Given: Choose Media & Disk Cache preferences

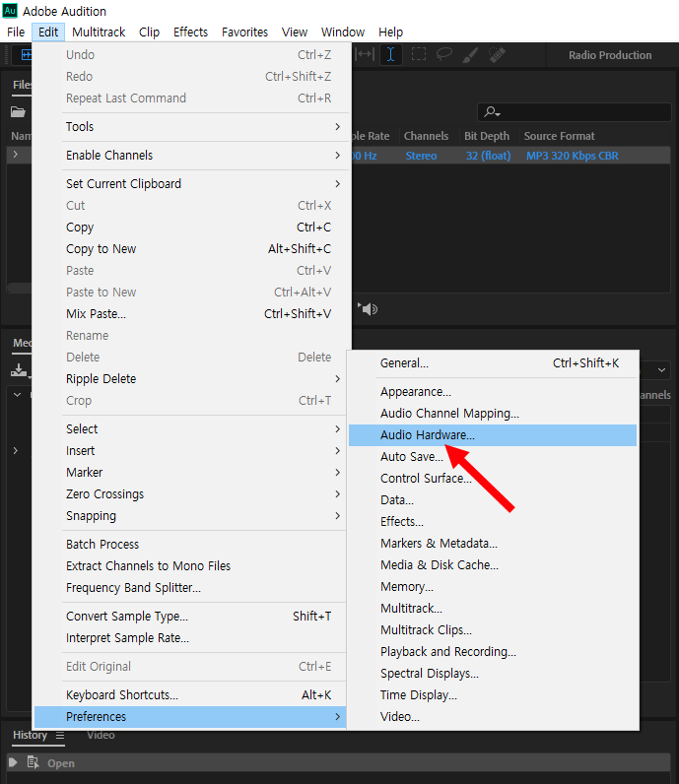Looking at the screenshot, I should point(493,565).
